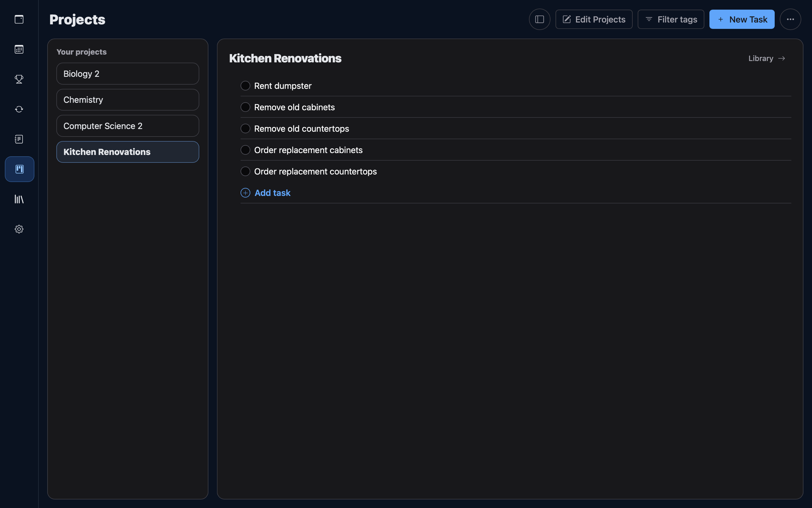Mark Remove old cabinets as complete
This screenshot has width=812, height=508.
[x=245, y=107]
